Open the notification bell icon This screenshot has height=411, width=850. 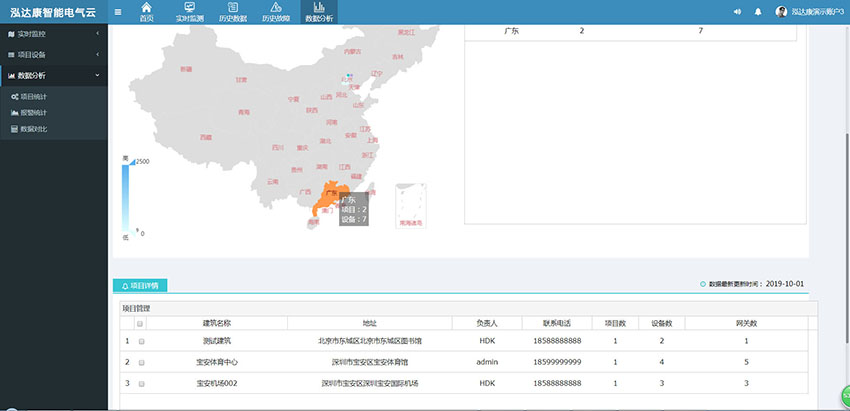758,12
